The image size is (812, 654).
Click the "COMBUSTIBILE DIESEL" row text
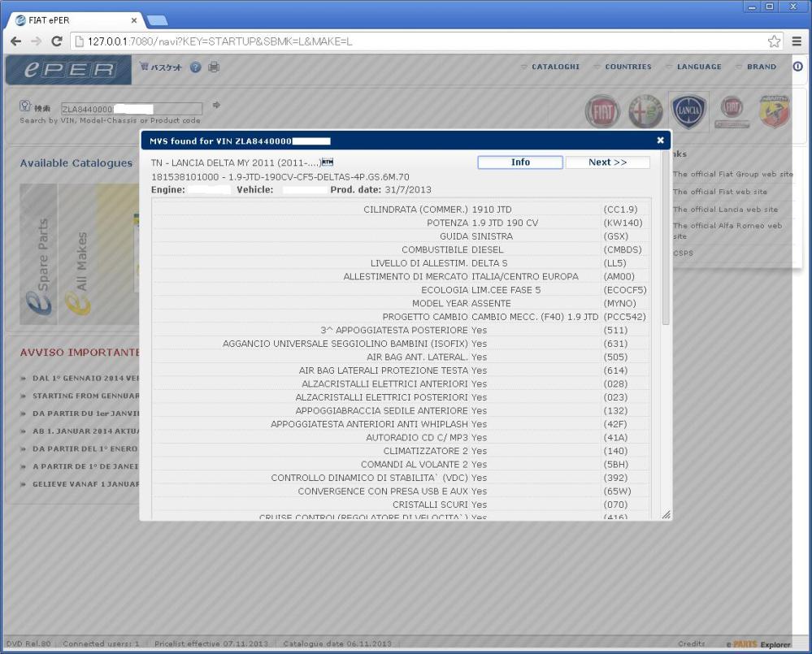tap(453, 250)
